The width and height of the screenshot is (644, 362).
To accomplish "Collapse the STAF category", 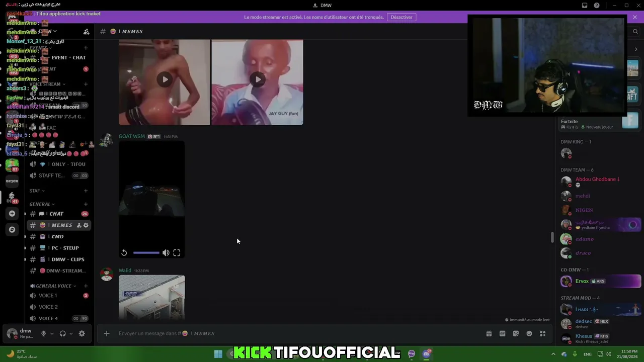I will pos(37,191).
